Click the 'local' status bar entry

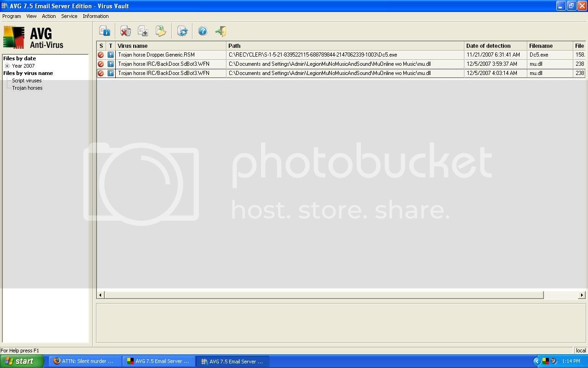(581, 351)
